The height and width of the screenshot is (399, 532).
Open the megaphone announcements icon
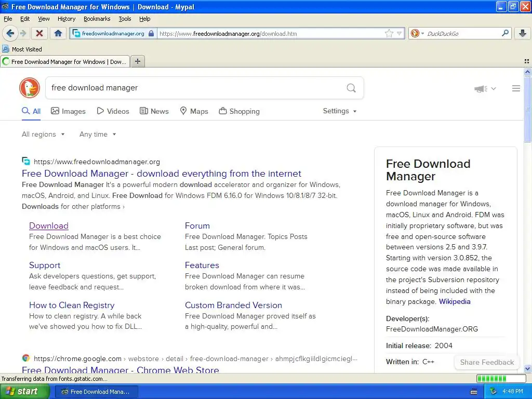[481, 88]
